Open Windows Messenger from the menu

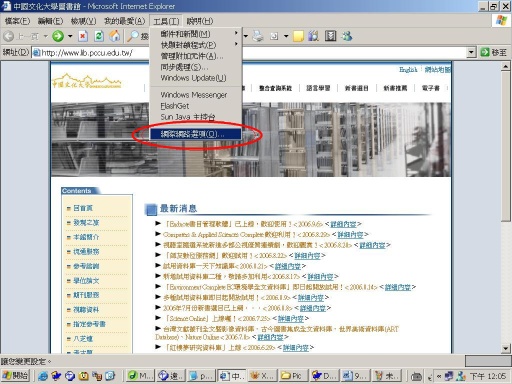pos(195,95)
